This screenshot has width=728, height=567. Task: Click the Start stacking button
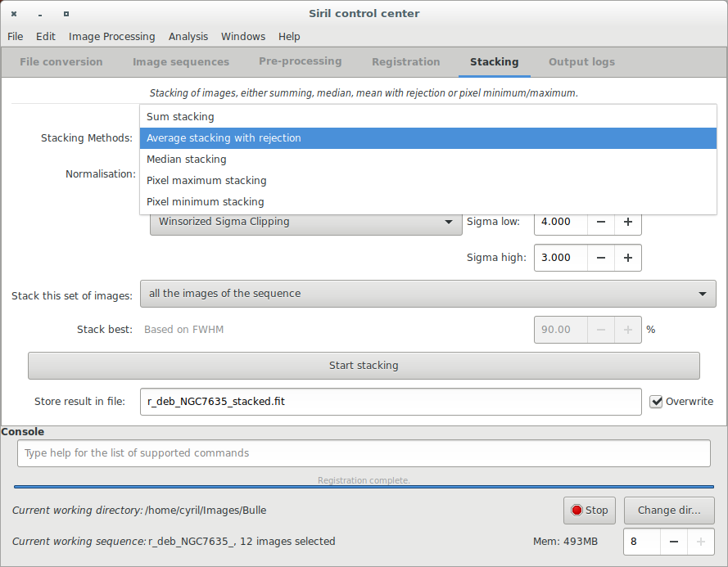click(364, 366)
